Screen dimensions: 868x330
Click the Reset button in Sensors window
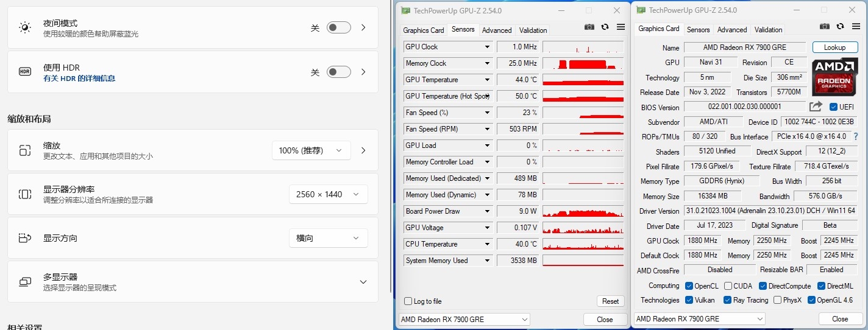(610, 301)
